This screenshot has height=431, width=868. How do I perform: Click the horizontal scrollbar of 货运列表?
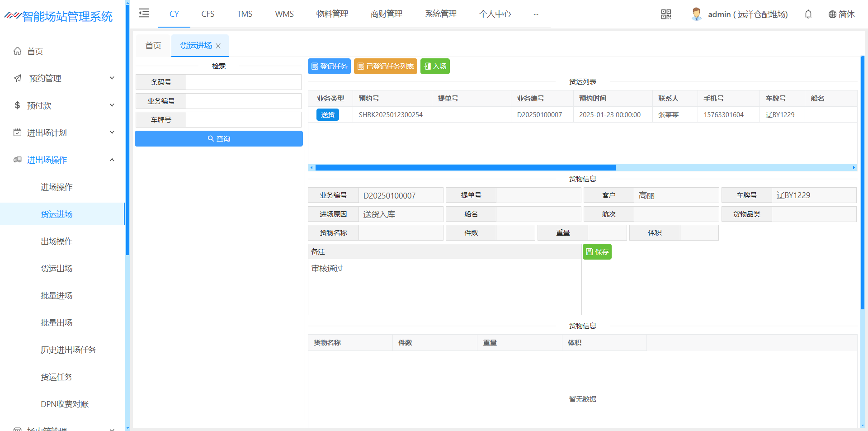[465, 168]
